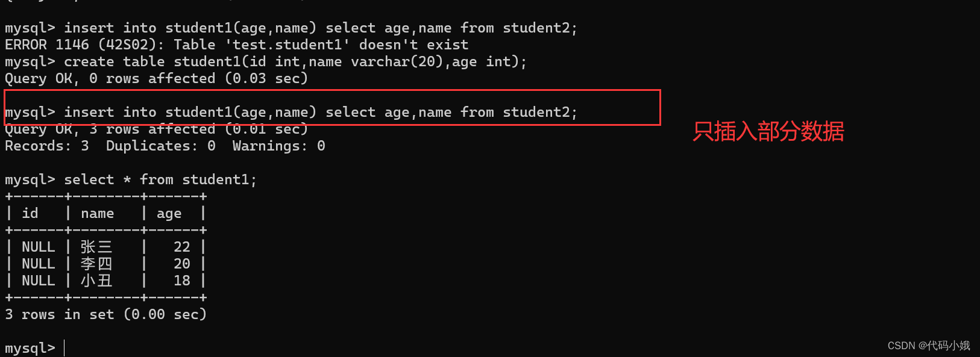Click the age value 20
Viewport: 980px width, 357px height.
click(x=181, y=264)
